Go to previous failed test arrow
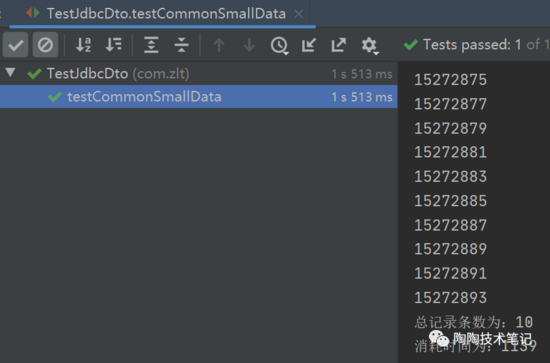The height and width of the screenshot is (363, 550). click(x=219, y=45)
